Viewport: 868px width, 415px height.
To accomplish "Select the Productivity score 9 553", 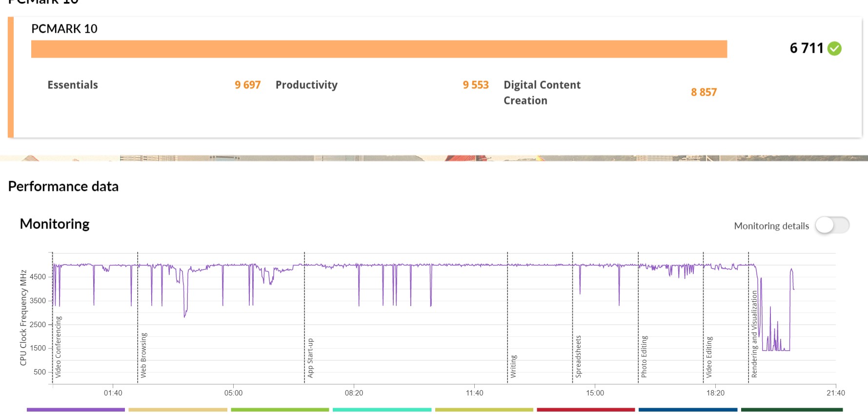I will tap(475, 85).
